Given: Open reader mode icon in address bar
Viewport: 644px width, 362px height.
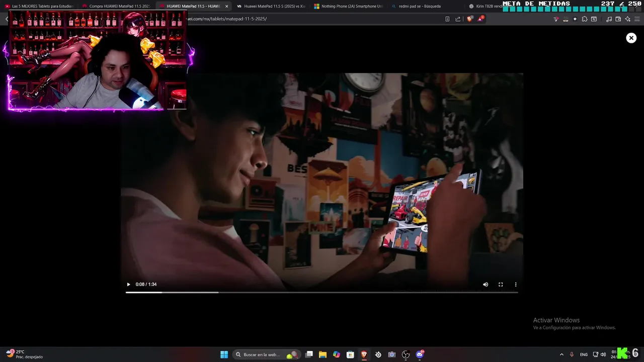Looking at the screenshot, I should point(447,19).
